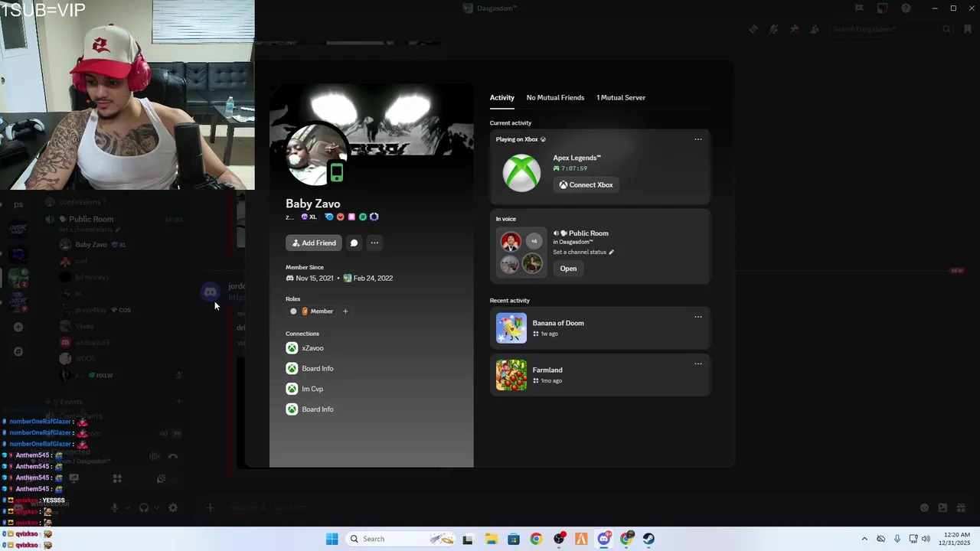Click the Xbox logo in current activity

tap(521, 173)
